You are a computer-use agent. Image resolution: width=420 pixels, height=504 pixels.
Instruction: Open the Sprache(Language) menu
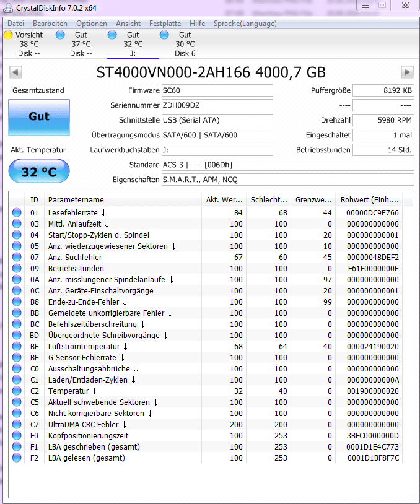click(245, 24)
